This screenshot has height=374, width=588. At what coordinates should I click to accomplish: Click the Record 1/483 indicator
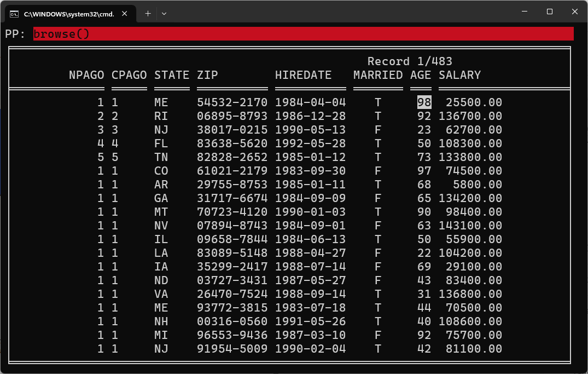[x=410, y=61]
